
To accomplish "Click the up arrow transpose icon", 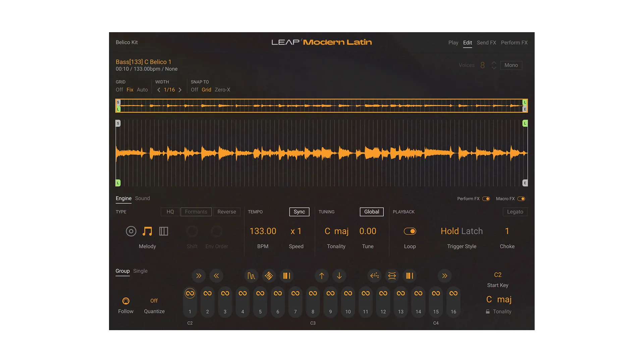I will point(322,276).
